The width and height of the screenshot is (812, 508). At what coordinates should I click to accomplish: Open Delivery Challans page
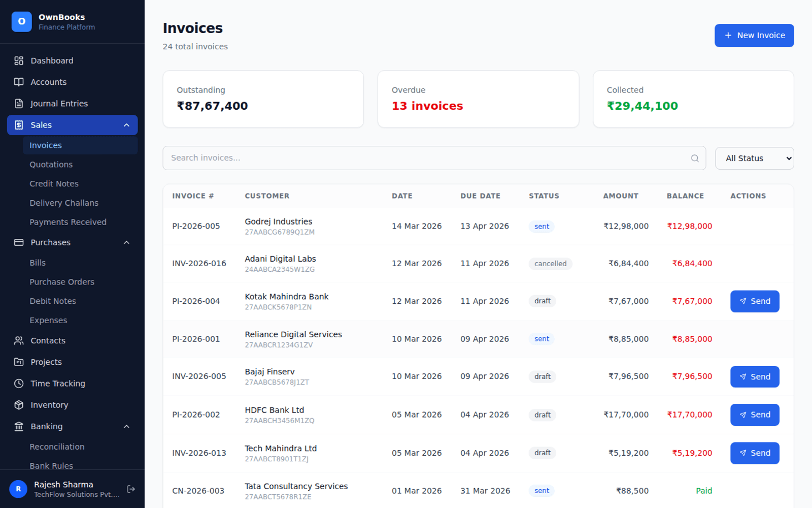tap(80, 203)
